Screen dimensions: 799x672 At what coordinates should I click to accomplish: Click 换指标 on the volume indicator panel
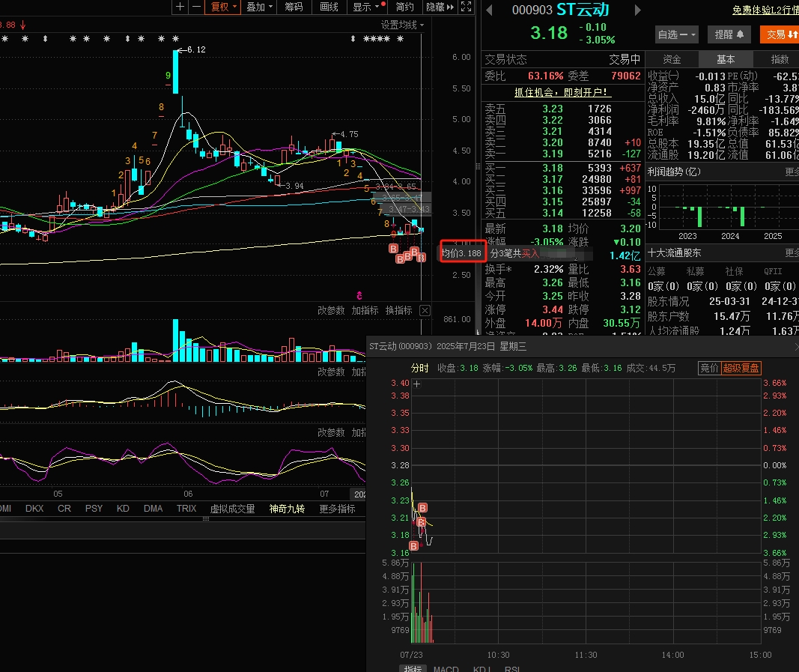point(398,310)
